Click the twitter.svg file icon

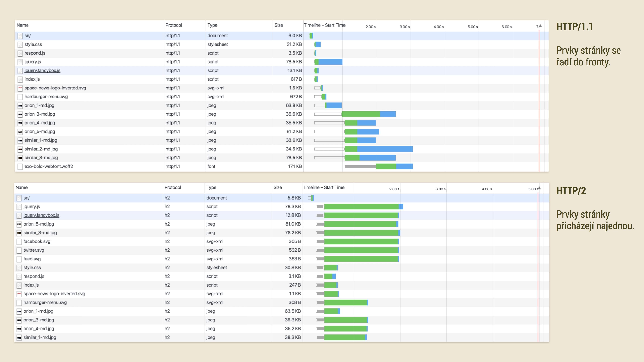pyautogui.click(x=19, y=250)
